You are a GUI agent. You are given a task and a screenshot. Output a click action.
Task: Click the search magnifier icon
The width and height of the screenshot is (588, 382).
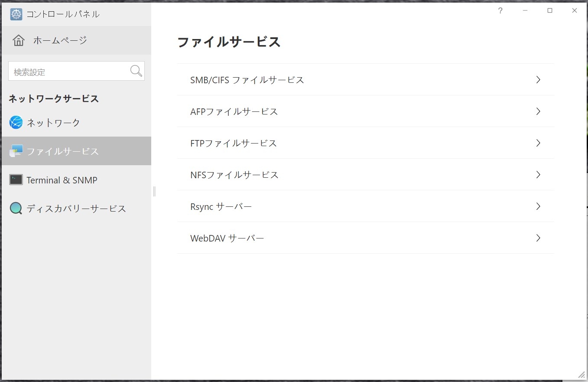click(x=136, y=71)
